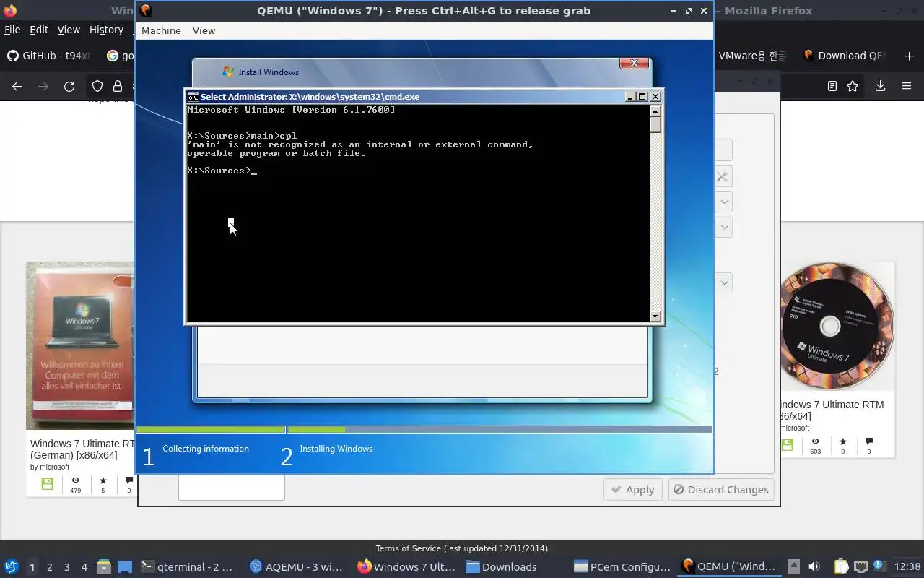Open the Machine menu in QEMU
The width and height of the screenshot is (924, 578).
tap(161, 30)
